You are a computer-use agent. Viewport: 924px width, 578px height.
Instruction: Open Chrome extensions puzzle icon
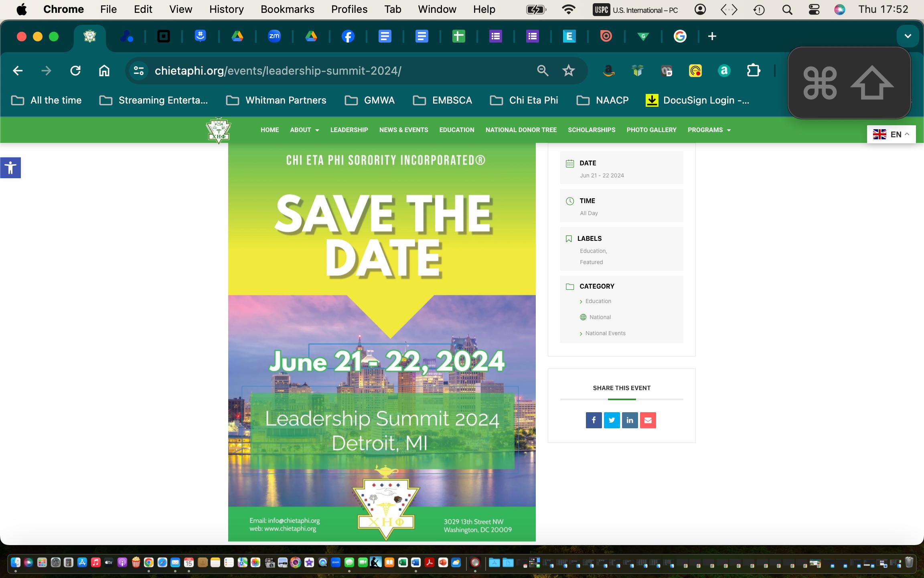click(753, 71)
